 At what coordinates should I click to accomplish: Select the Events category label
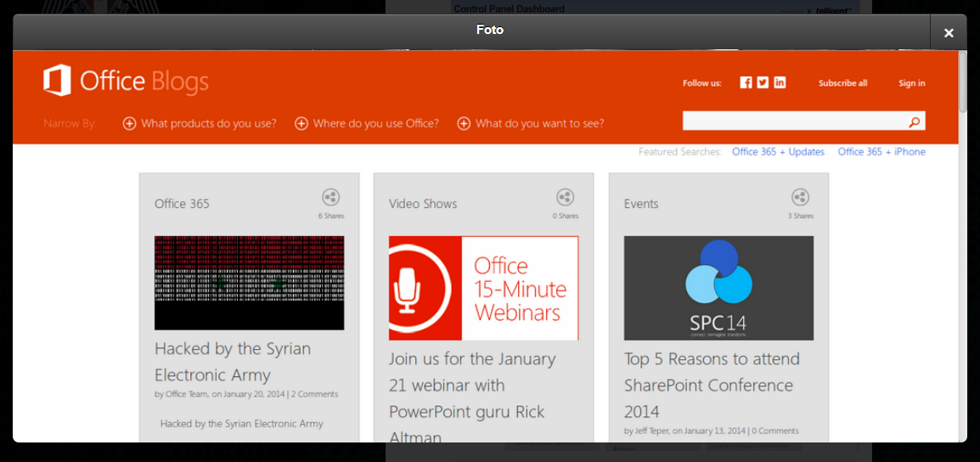click(x=641, y=204)
